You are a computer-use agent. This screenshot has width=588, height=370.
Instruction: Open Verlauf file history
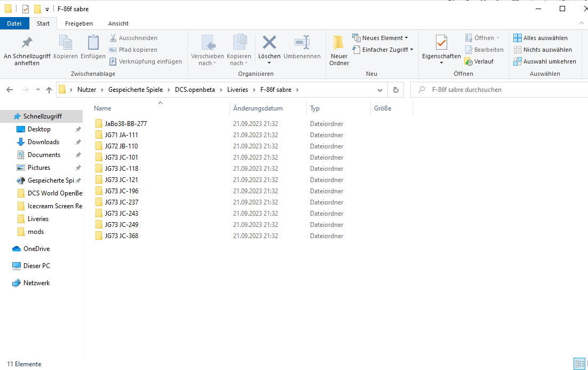[x=479, y=61]
